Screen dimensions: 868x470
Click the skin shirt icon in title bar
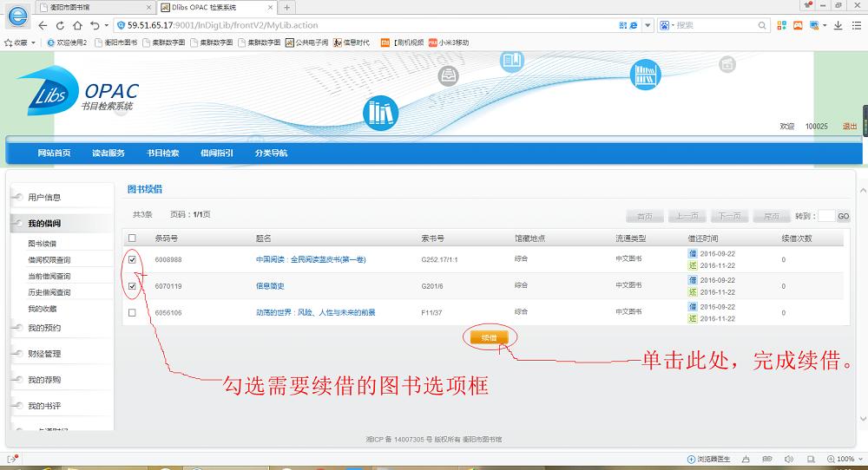[x=808, y=5]
